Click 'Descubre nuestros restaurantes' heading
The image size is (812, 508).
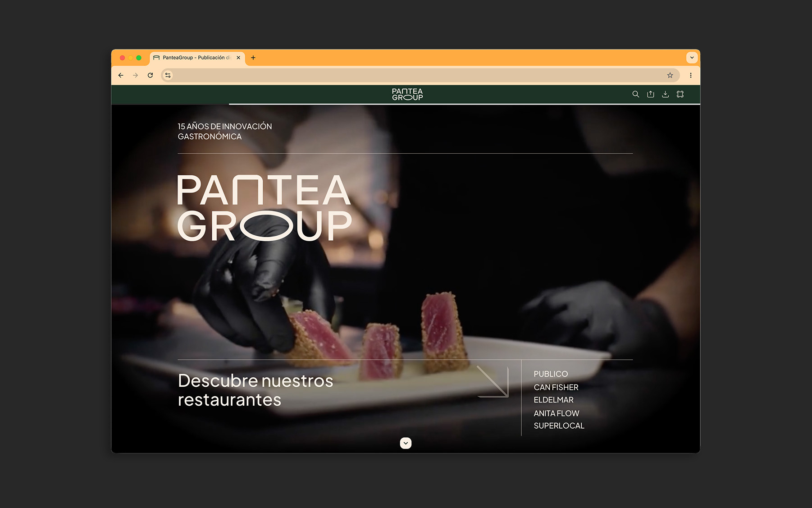[x=255, y=390]
